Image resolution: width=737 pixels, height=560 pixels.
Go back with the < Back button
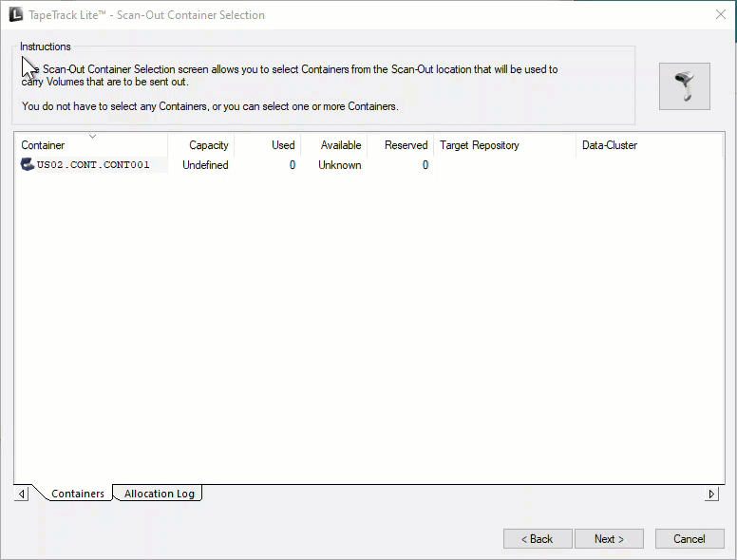[x=538, y=539]
